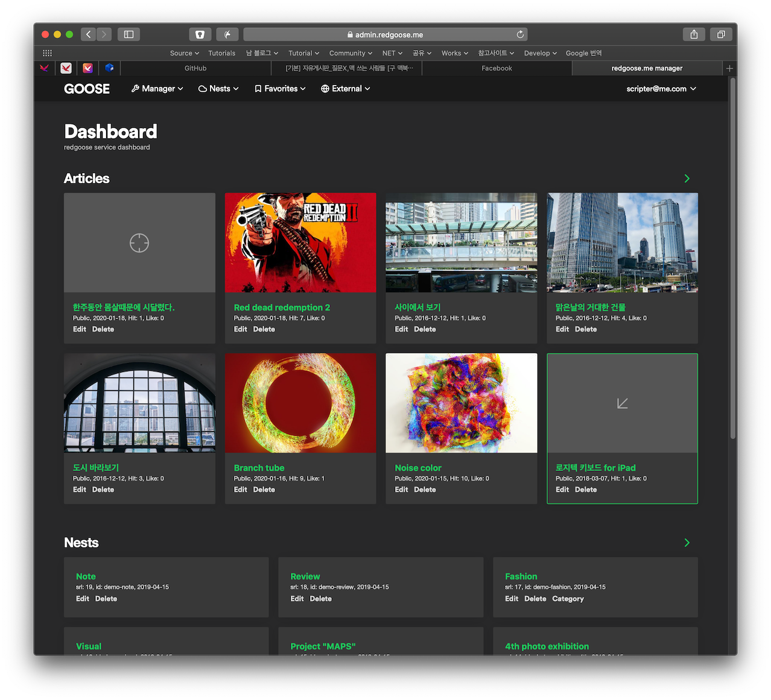Click the Safari extension icon beside the shield
The width and height of the screenshot is (771, 700).
tap(227, 34)
